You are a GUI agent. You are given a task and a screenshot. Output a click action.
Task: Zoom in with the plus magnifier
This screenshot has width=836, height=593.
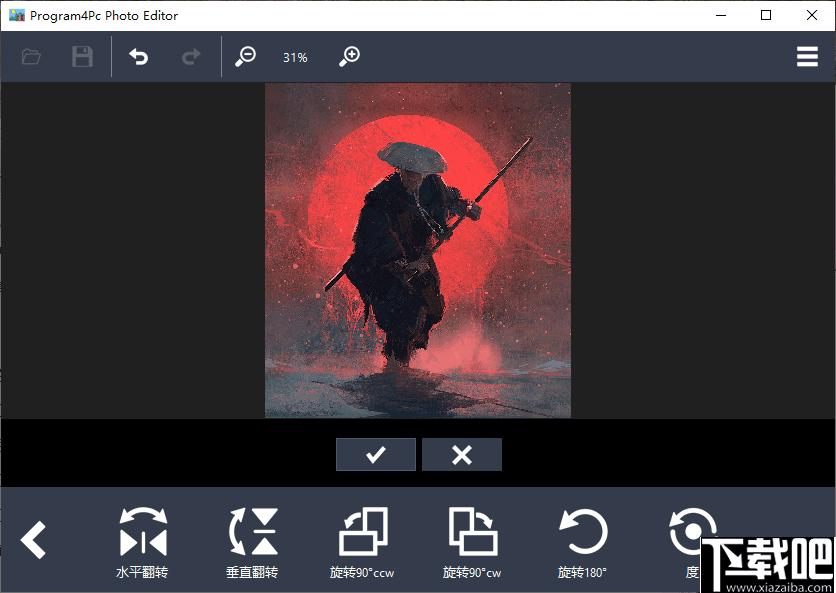350,57
